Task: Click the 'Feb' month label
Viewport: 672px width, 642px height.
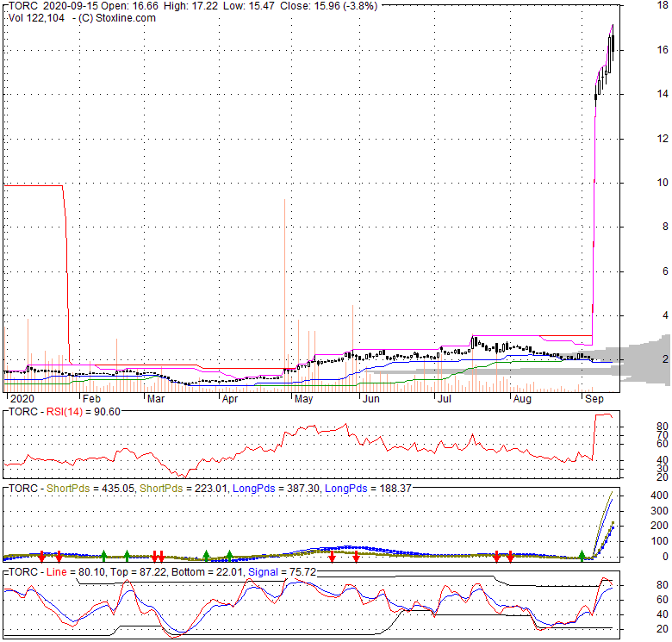Action: (91, 399)
